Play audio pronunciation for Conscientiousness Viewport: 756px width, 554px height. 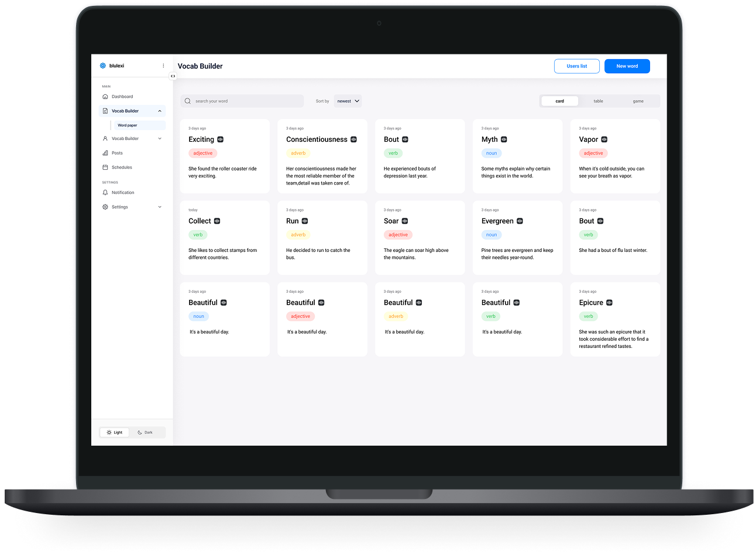point(353,139)
